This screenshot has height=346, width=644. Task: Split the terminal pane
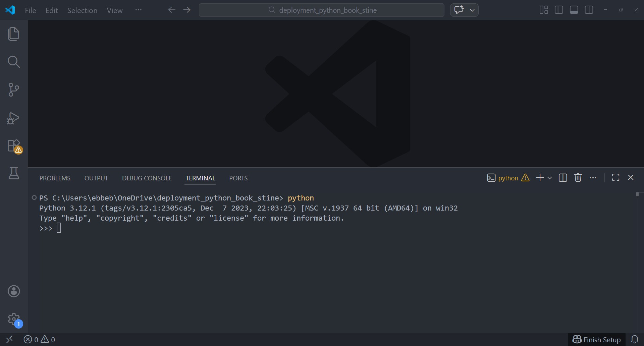click(x=563, y=178)
